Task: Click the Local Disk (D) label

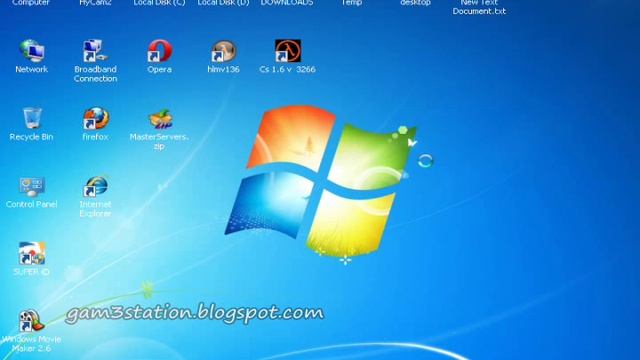Action: 223,3
